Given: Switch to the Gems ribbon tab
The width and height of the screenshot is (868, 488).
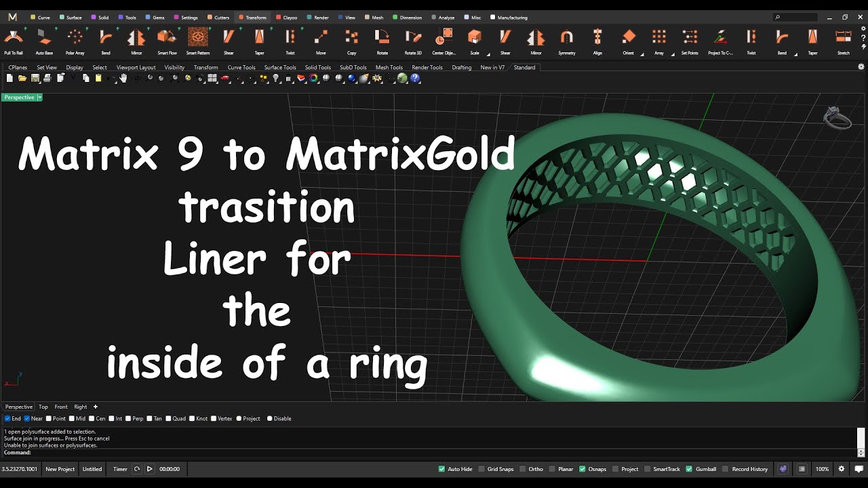Looking at the screenshot, I should [155, 18].
